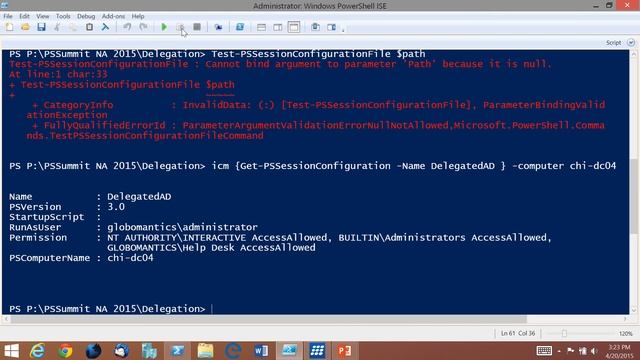Show script pane on right layout icon

[x=278, y=27]
